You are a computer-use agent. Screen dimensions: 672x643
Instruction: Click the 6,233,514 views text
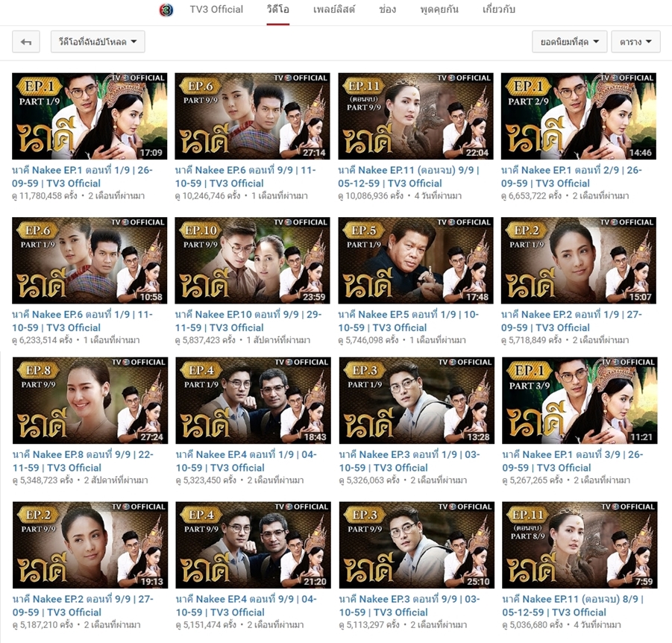pos(42,340)
